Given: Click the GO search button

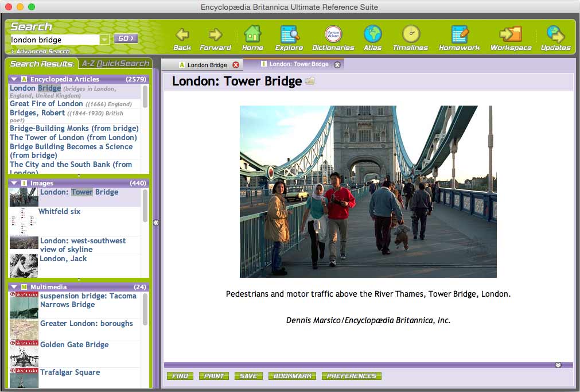Looking at the screenshot, I should click(x=126, y=38).
